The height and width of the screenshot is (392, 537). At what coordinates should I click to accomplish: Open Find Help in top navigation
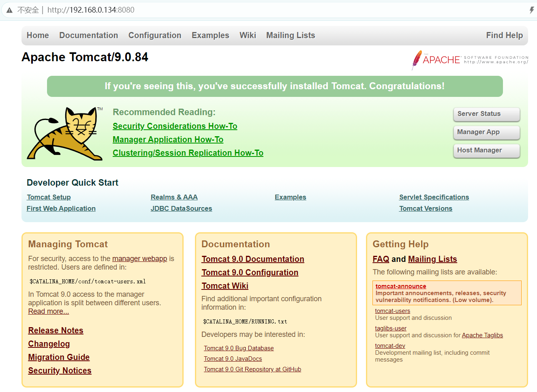click(505, 35)
